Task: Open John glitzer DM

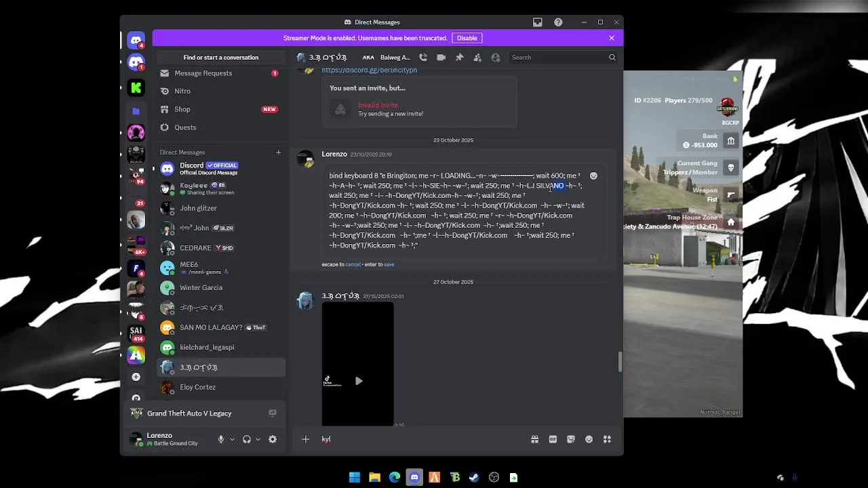Action: point(221,208)
